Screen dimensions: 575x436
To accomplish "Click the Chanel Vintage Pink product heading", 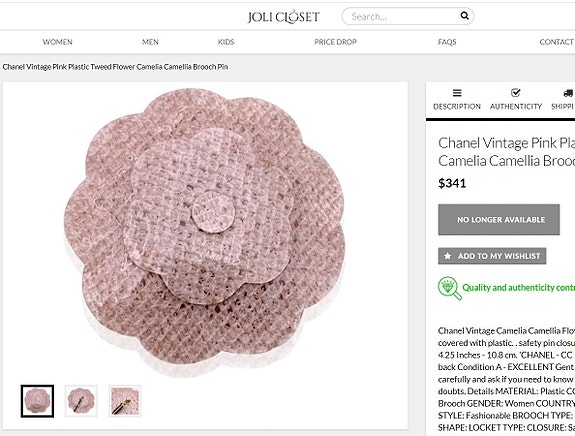I will pos(506,152).
